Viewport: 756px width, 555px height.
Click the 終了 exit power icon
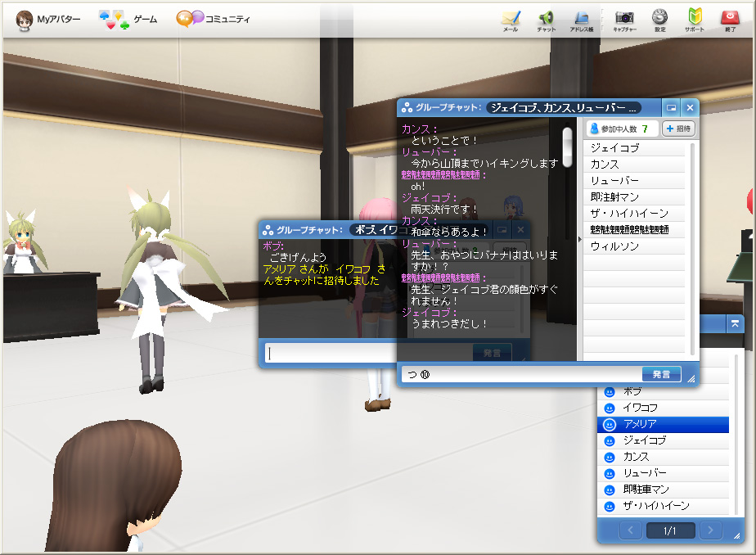click(x=731, y=20)
